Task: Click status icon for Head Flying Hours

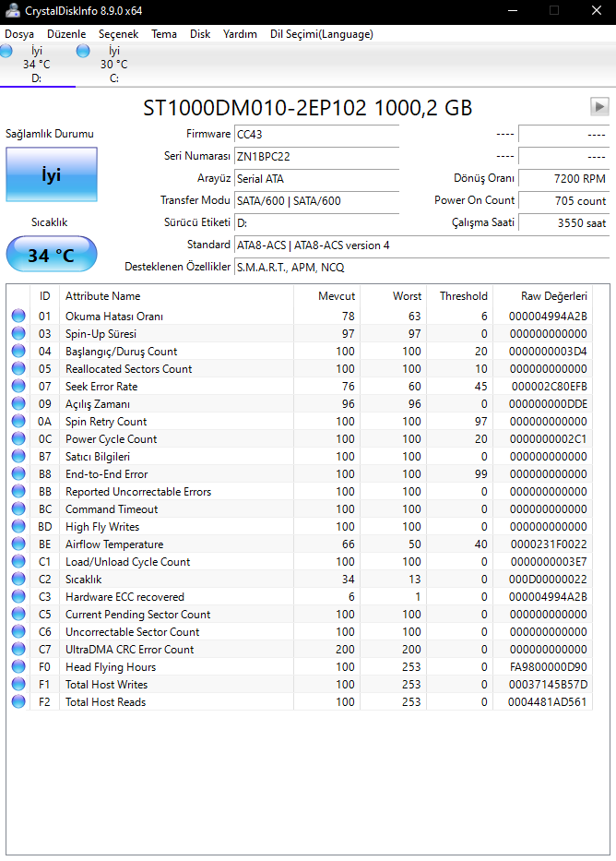Action: [18, 666]
